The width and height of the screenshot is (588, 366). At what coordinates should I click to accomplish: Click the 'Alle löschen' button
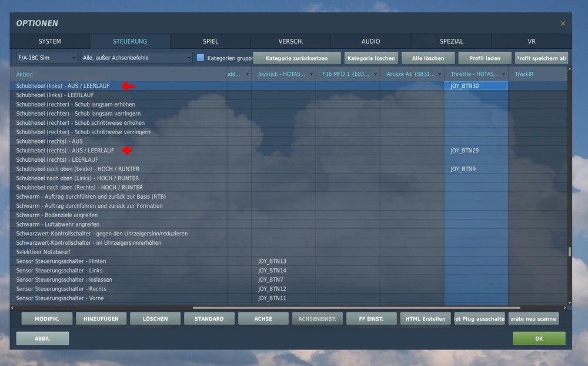pos(428,58)
